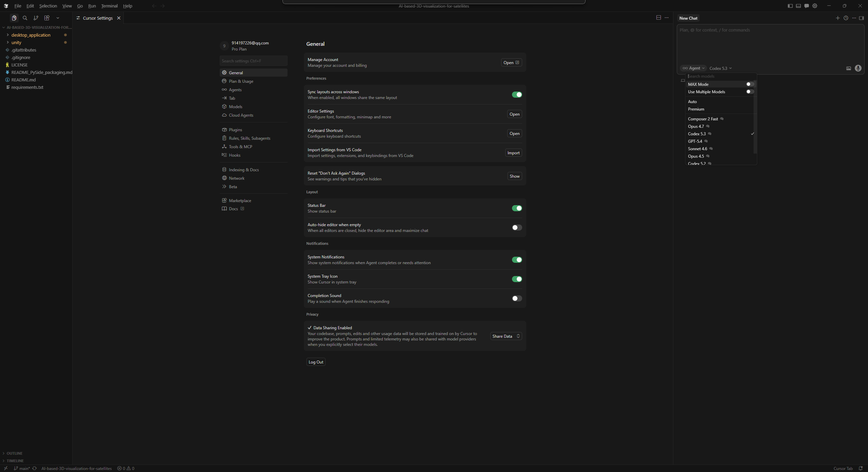Image resolution: width=868 pixels, height=472 pixels.
Task: Open the Explorer view icon
Action: click(14, 18)
